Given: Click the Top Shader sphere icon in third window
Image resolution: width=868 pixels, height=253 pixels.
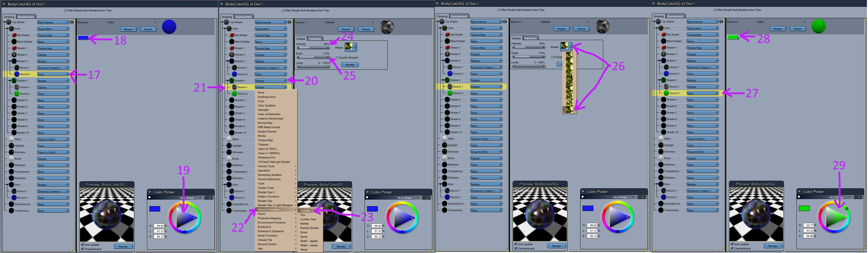Looking at the screenshot, I should pos(442,22).
